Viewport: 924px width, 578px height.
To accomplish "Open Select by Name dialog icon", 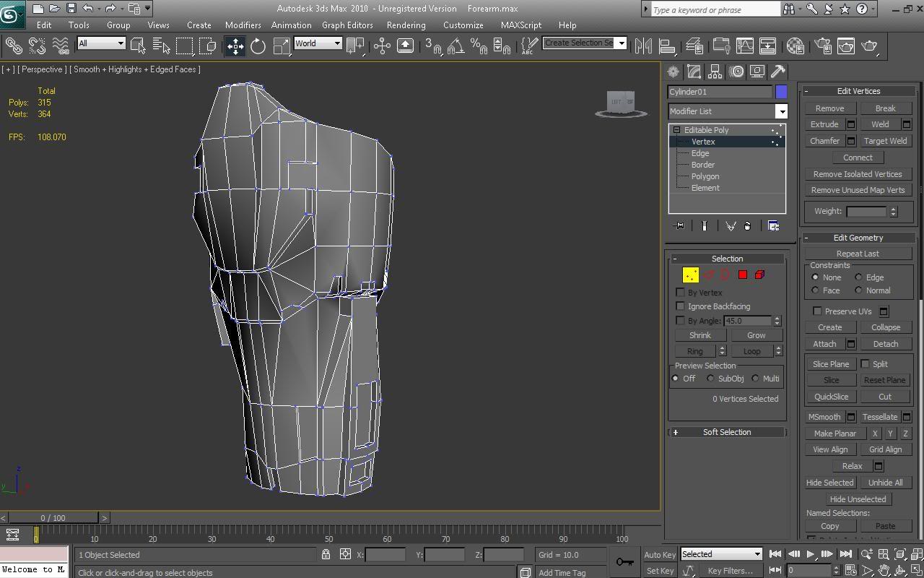I will click(x=162, y=46).
